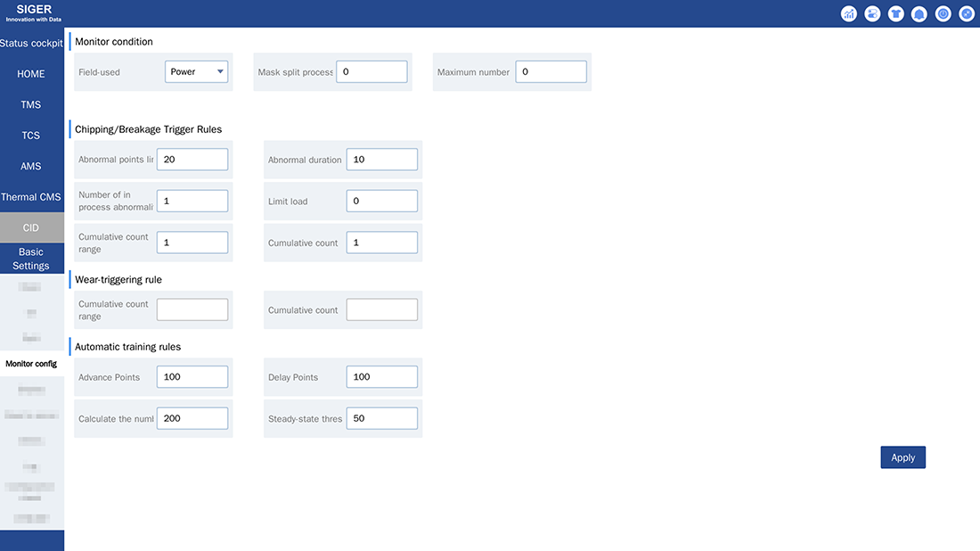Toggle the fullscreen icon in header
This screenshot has width=980, height=551.
(x=967, y=13)
